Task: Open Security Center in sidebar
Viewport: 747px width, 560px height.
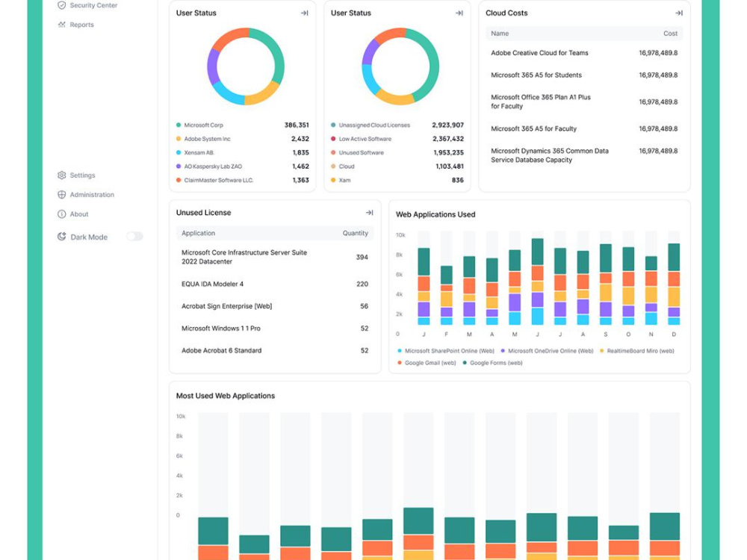Action: [x=87, y=5]
